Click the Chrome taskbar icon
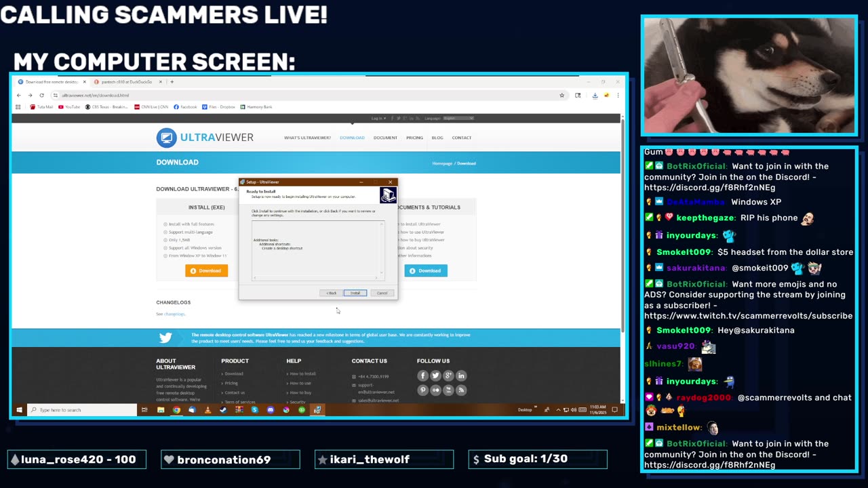 (176, 409)
